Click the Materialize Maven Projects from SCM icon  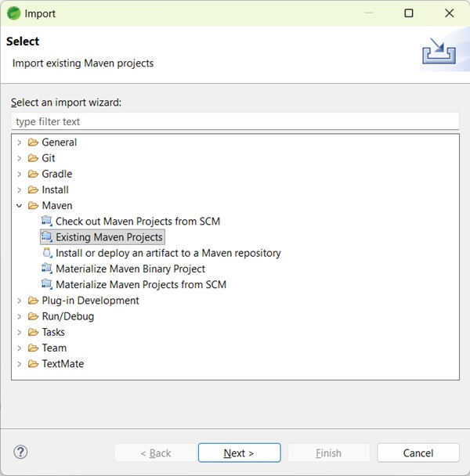47,284
